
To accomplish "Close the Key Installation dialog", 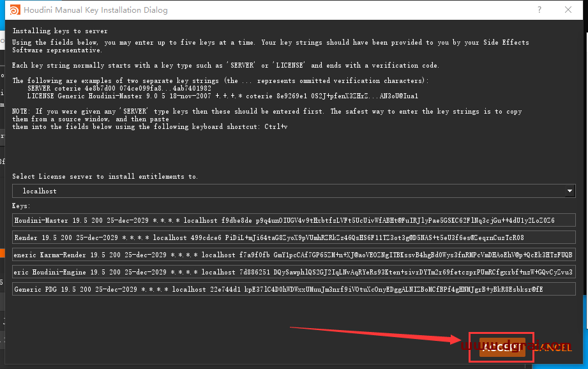I will tap(568, 10).
